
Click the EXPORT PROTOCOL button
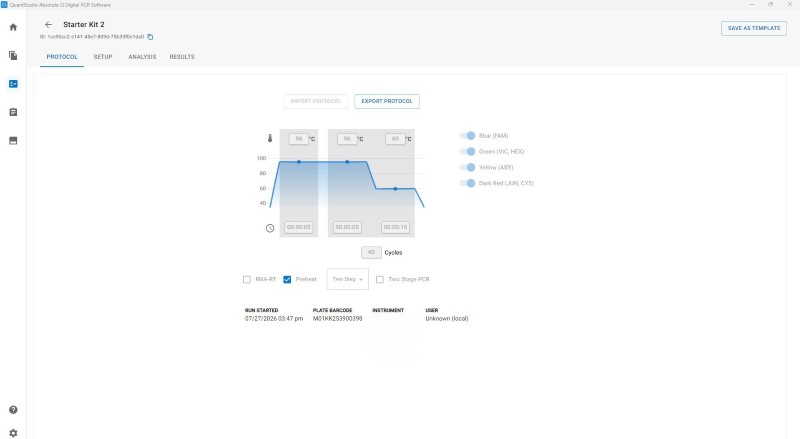tap(387, 101)
